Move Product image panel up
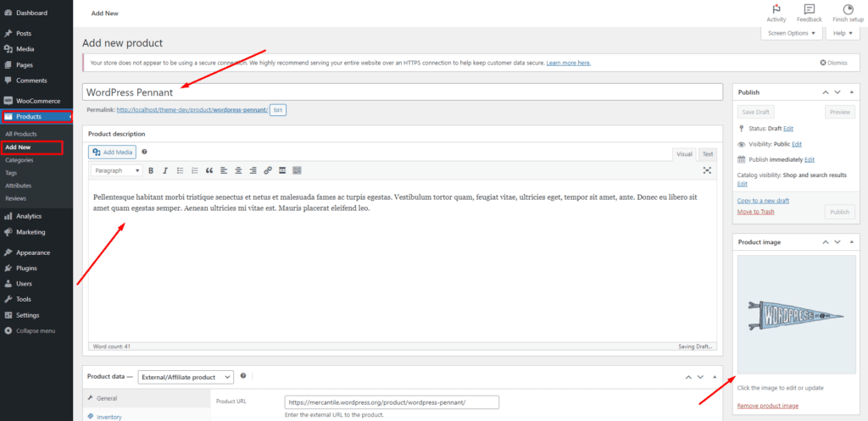868x421 pixels. [825, 241]
